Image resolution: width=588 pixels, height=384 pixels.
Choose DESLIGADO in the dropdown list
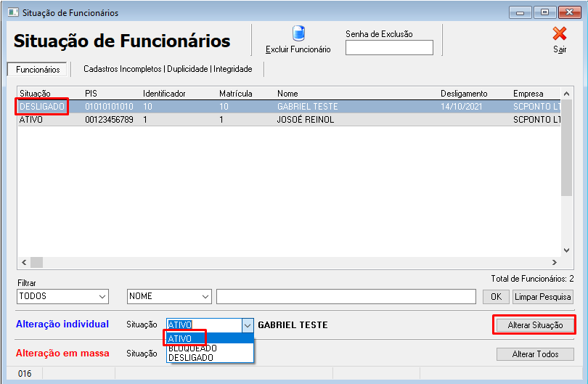(x=190, y=357)
